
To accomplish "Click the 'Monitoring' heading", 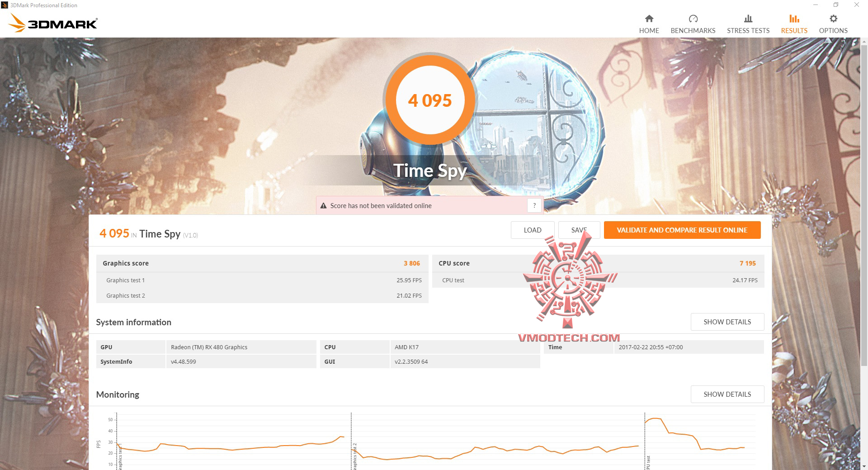I will [x=118, y=394].
